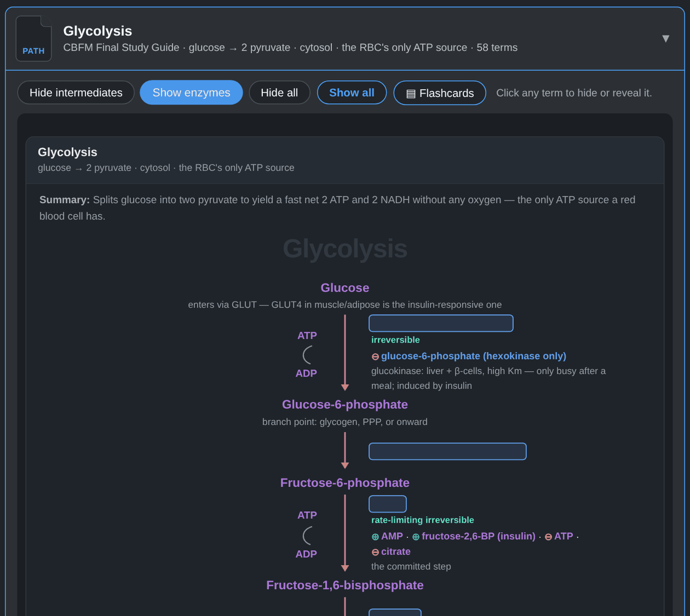This screenshot has width=690, height=616.
Task: Reveal hidden enzyme below Fructose-6-phosphate
Action: 388,504
